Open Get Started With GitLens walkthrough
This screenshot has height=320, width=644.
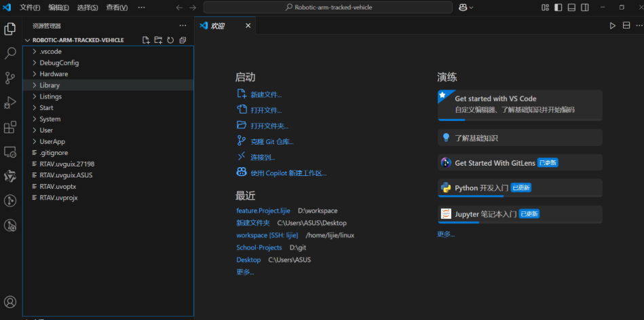520,163
